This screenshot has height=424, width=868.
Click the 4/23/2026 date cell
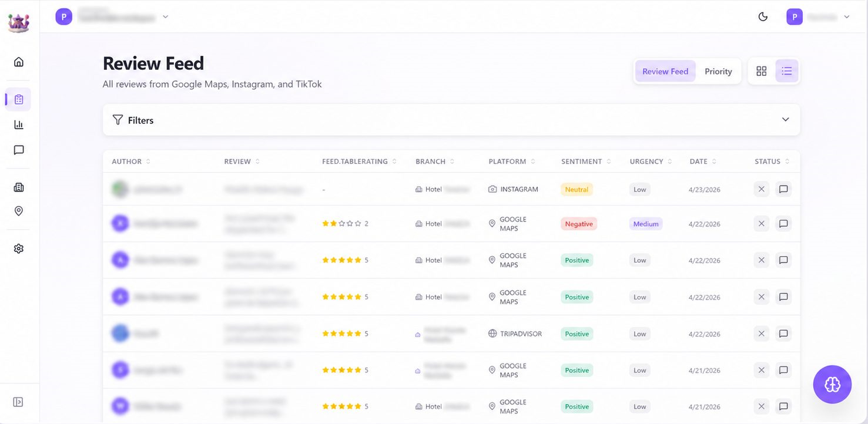point(705,190)
